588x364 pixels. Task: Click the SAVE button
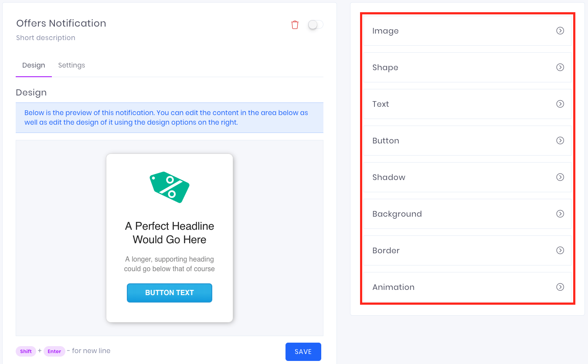(x=303, y=351)
